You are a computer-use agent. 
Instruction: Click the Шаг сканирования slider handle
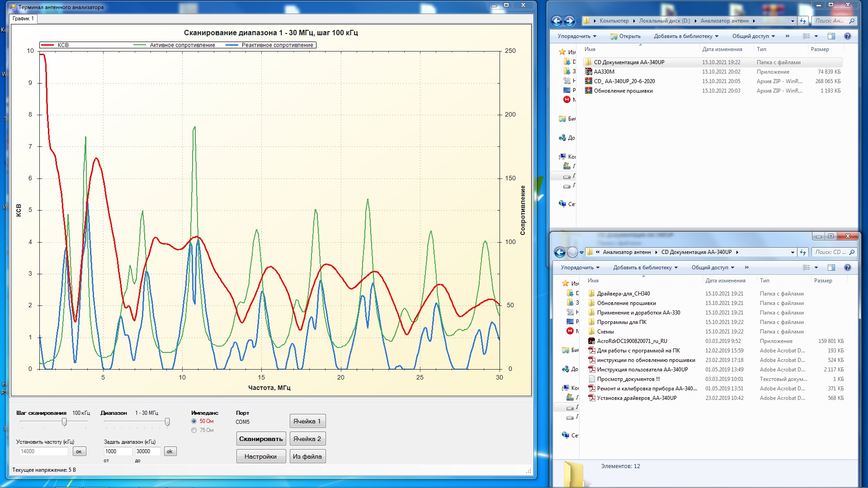[64, 422]
